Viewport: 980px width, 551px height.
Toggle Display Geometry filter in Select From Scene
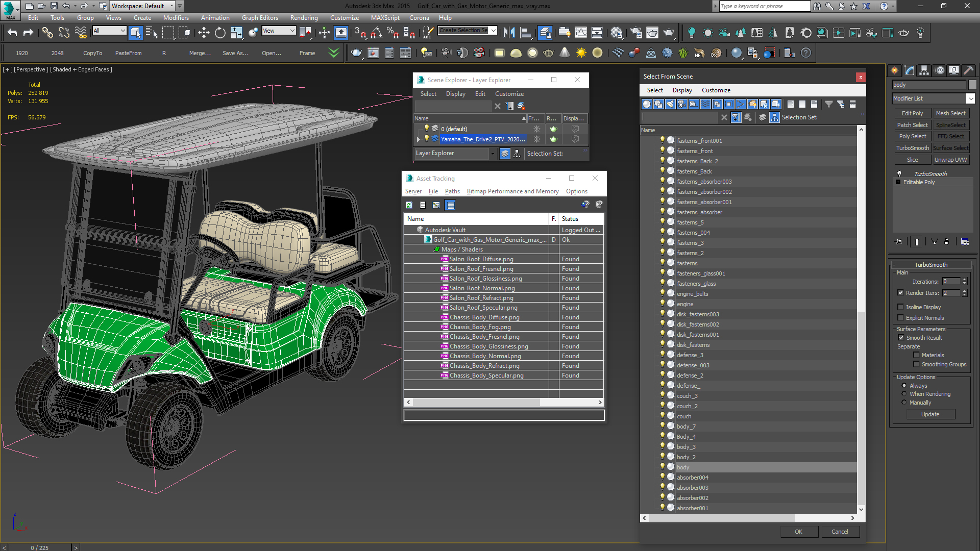coord(647,104)
